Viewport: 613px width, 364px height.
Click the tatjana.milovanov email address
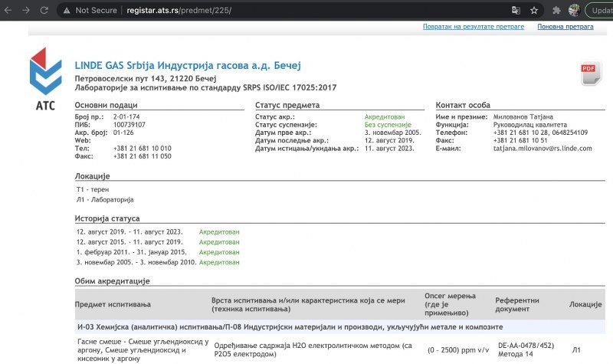pos(542,149)
